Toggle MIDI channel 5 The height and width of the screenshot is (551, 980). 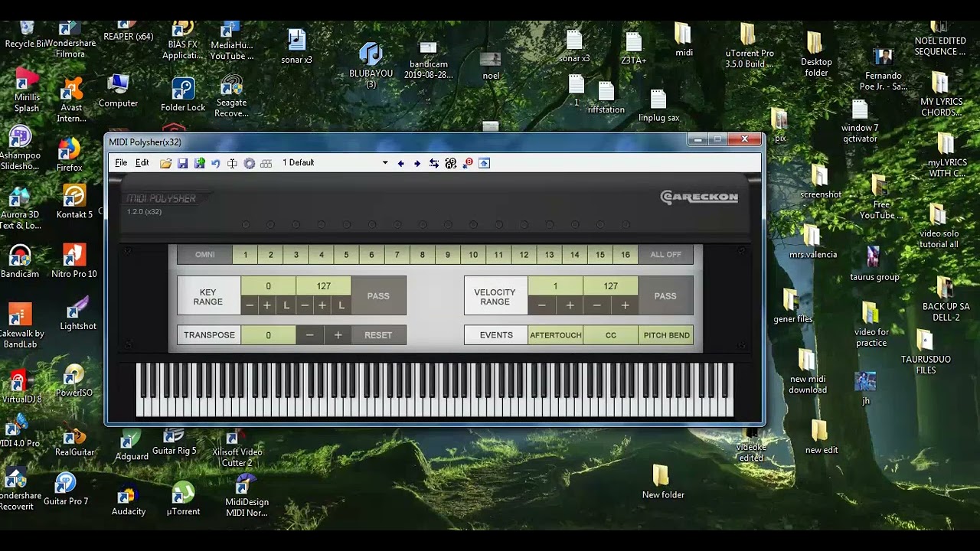346,255
